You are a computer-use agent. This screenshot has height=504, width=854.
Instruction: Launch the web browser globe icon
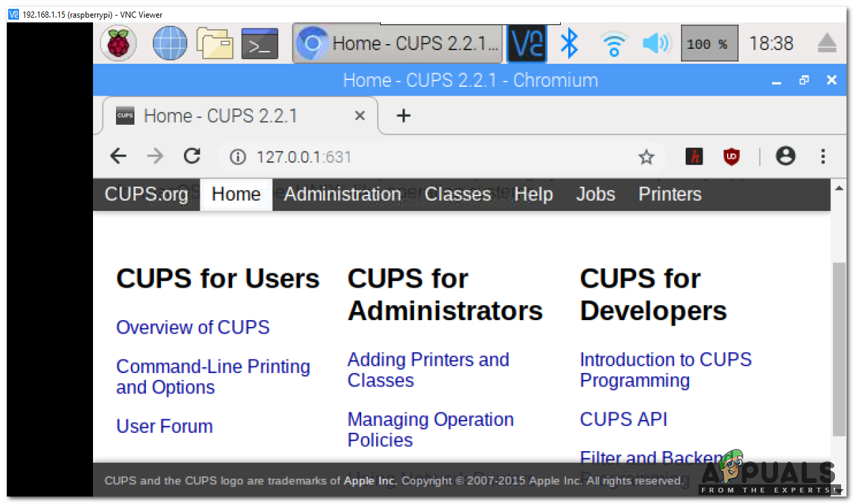point(169,43)
